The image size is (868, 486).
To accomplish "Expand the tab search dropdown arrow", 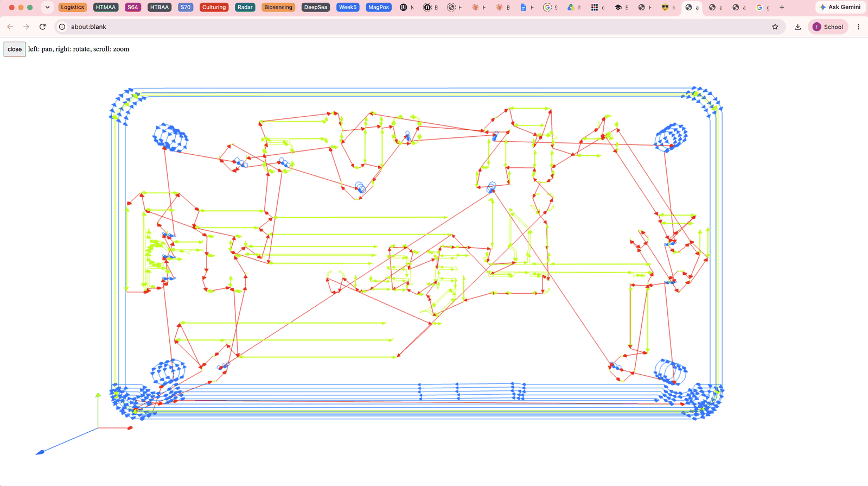I will point(48,7).
